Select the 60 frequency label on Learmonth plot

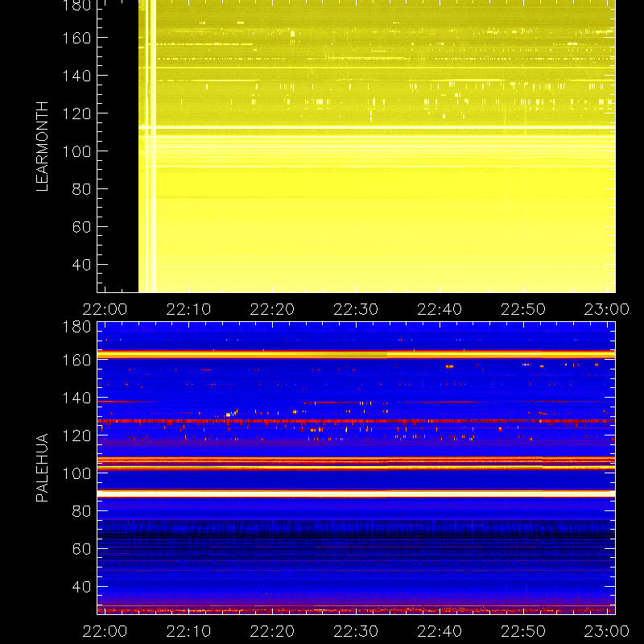(x=81, y=227)
